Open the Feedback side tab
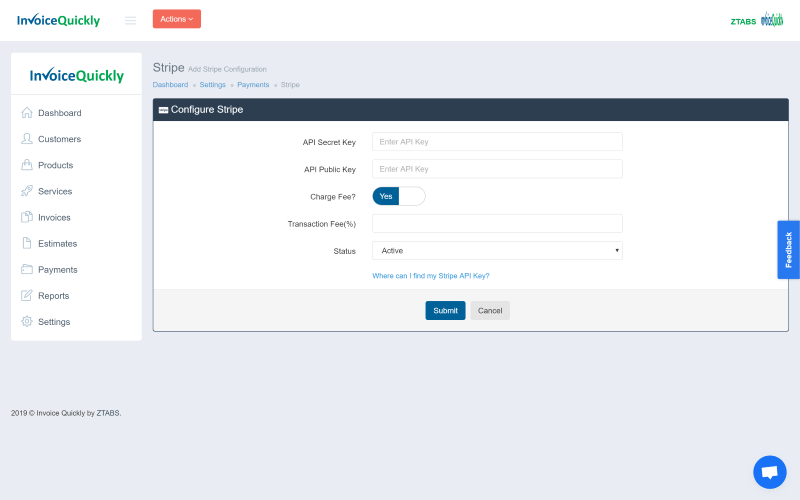 [788, 249]
